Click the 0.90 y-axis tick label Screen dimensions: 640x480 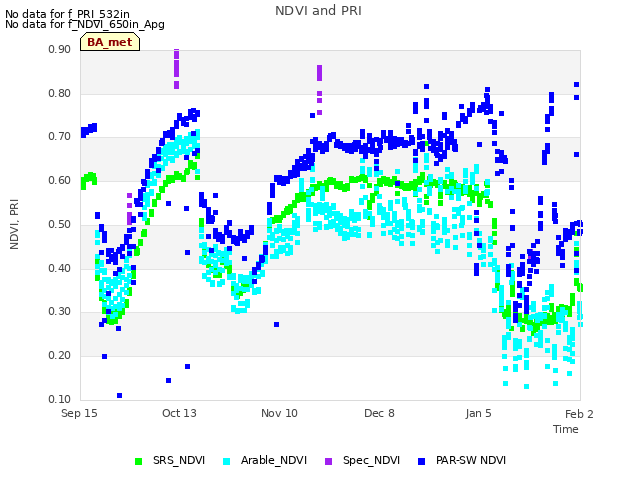coord(59,49)
